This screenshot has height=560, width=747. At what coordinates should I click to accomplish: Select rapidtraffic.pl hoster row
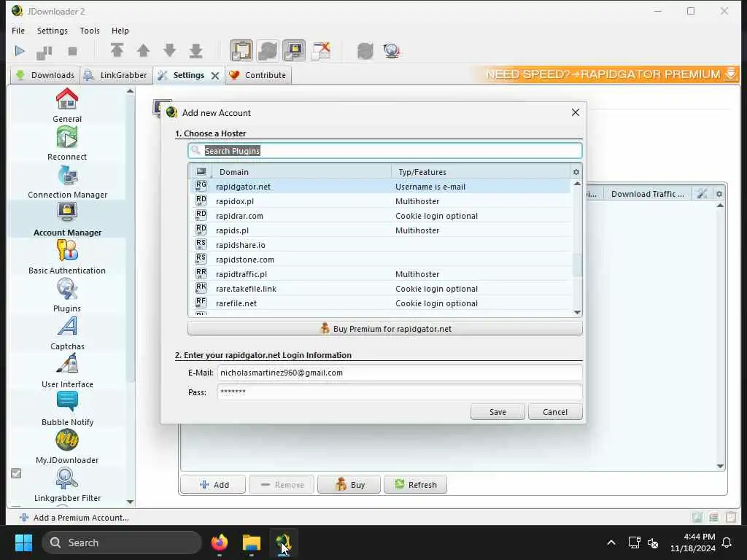[x=380, y=274]
